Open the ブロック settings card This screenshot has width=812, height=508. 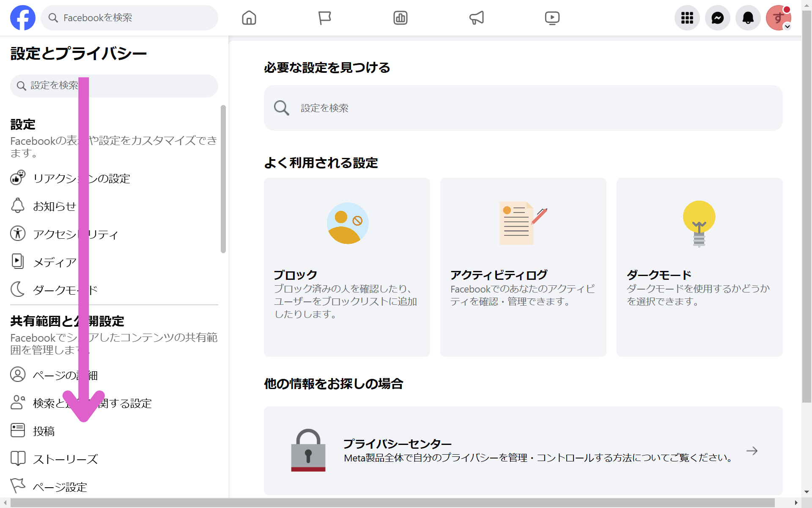point(347,267)
